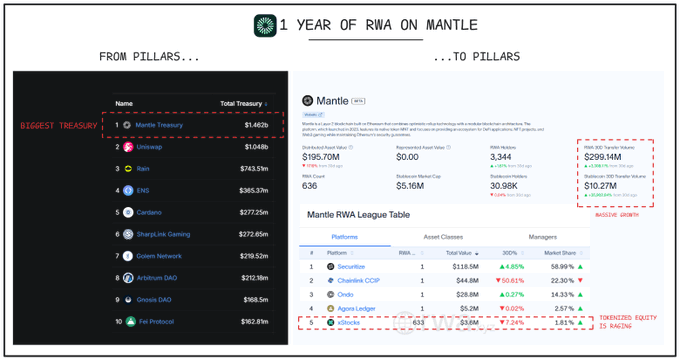Click the Mantle RWA League Table heading
The image size is (680, 360).
click(358, 215)
